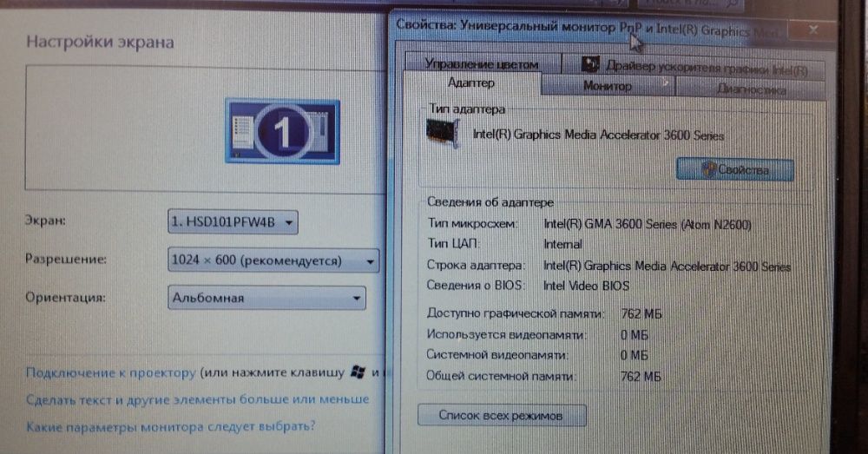Switch to the Драйвер ускорителя графики Intel tab
868x454 pixels.
point(694,67)
